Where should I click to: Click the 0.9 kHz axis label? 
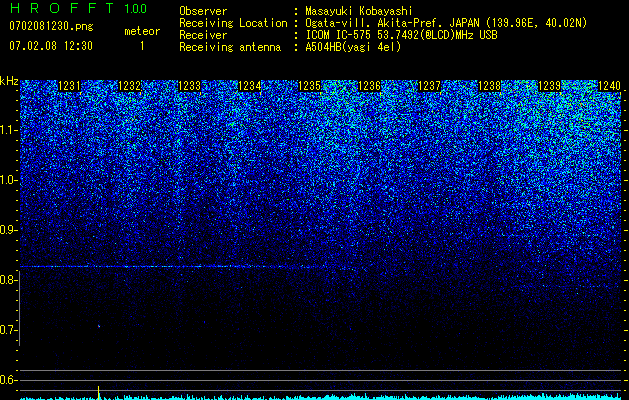pos(7,230)
